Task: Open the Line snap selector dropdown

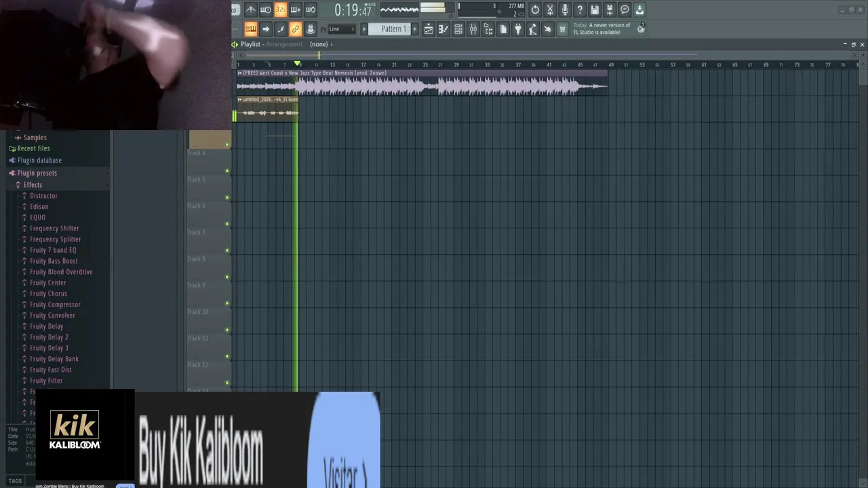Action: 341,28
